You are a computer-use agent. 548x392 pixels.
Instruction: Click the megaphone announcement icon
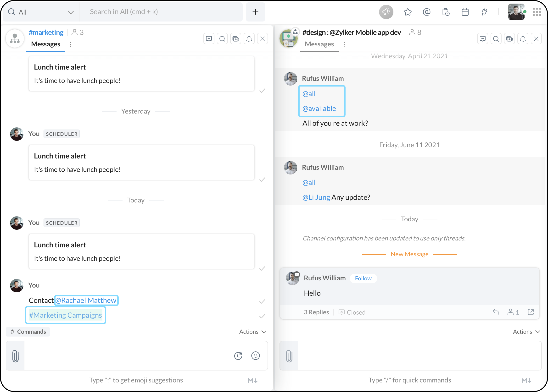click(x=386, y=12)
